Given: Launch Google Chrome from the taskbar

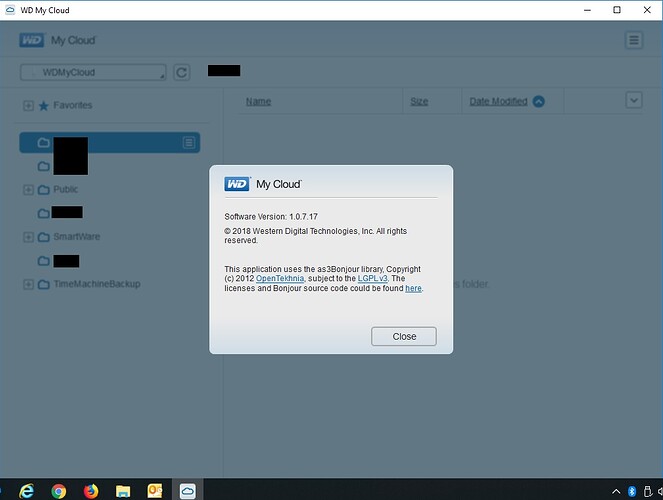Looking at the screenshot, I should click(x=59, y=491).
